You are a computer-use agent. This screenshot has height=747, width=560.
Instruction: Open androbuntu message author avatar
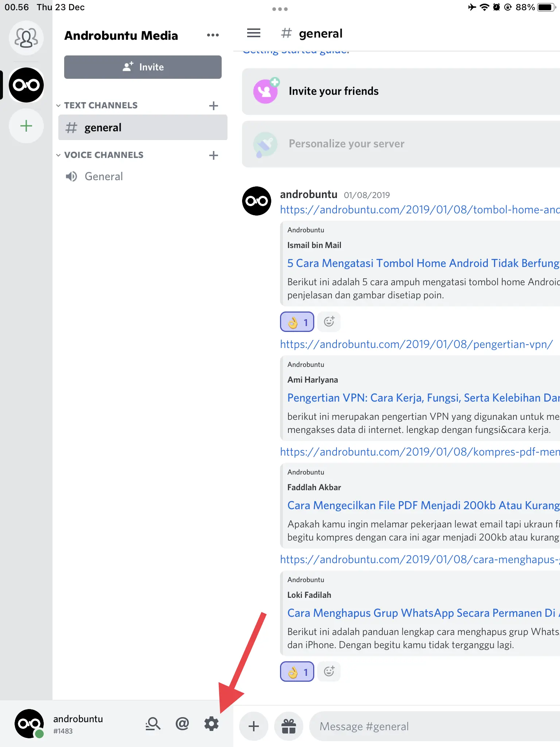click(257, 201)
